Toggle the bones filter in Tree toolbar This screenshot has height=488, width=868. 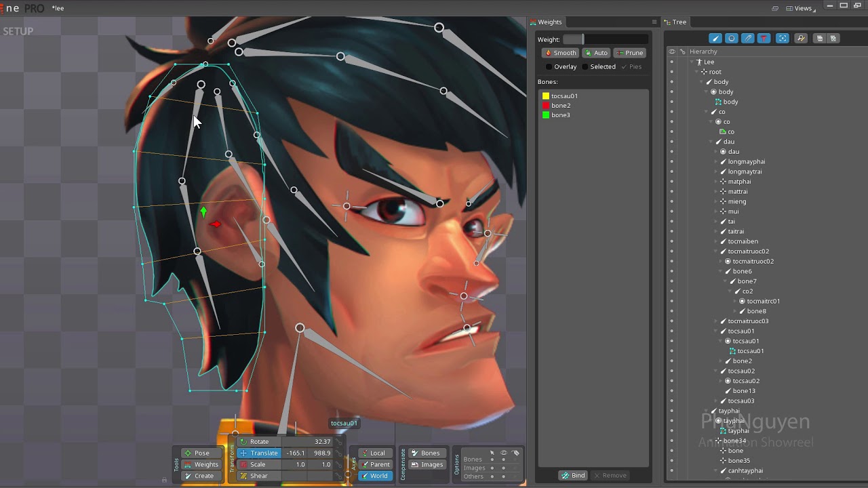coord(715,39)
